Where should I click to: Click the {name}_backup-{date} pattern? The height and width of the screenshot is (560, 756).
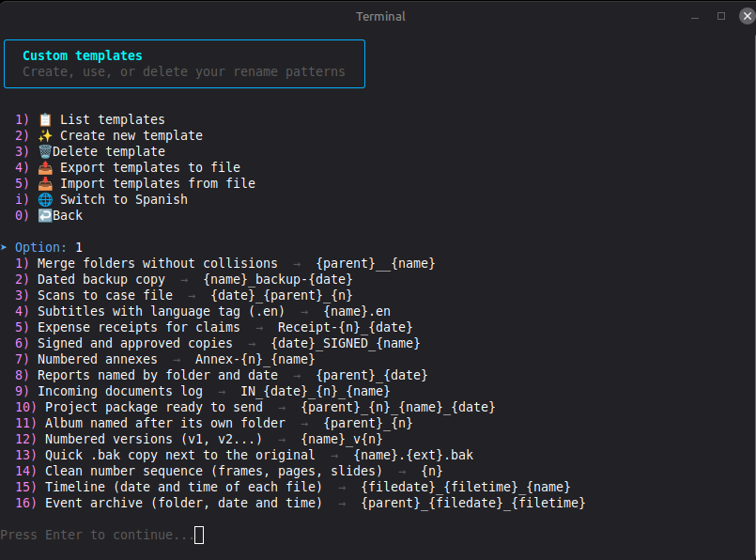(278, 279)
